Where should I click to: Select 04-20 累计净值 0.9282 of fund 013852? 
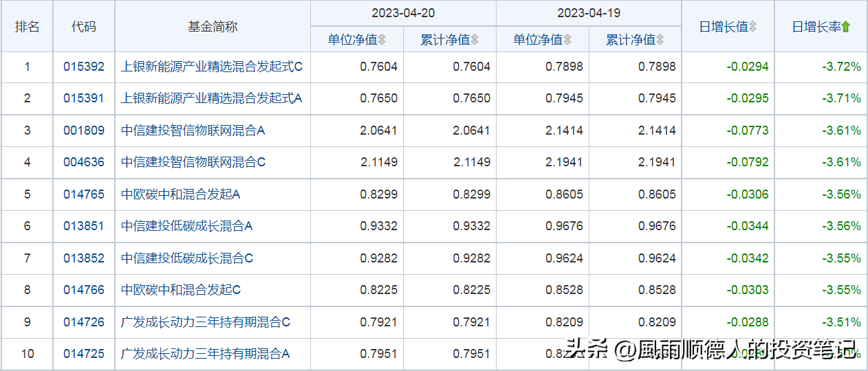point(472,258)
